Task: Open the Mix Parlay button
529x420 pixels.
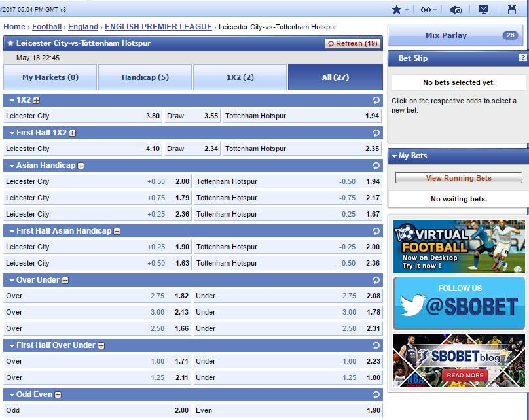Action: pyautogui.click(x=455, y=35)
